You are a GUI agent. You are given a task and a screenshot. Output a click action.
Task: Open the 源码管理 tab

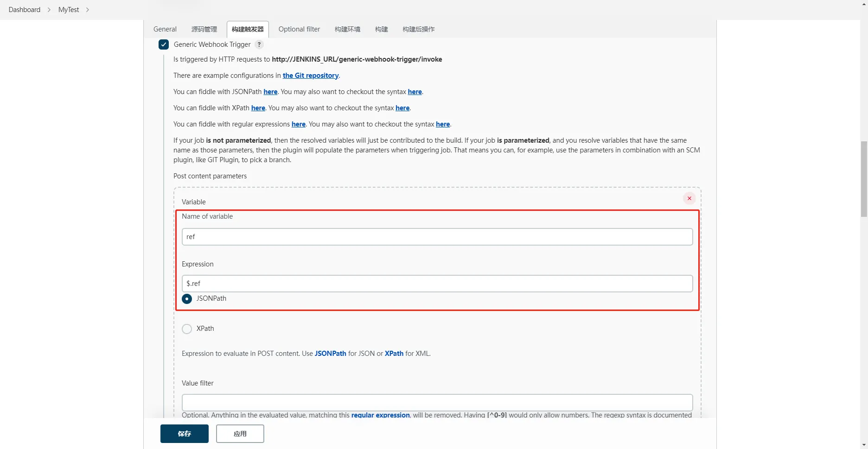(204, 29)
